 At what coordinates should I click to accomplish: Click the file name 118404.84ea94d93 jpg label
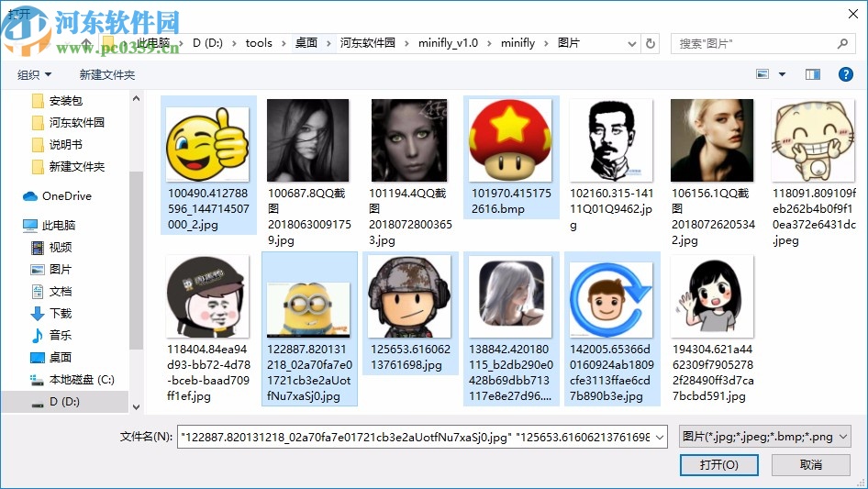(x=208, y=372)
